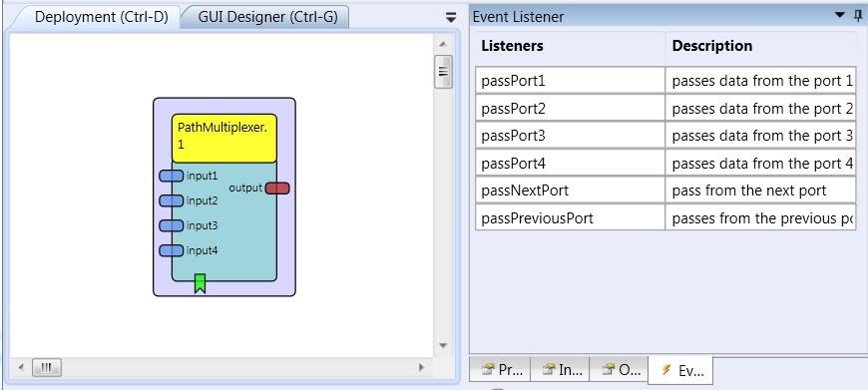Switch to the Deployment (Ctrl-D) tab

point(101,17)
